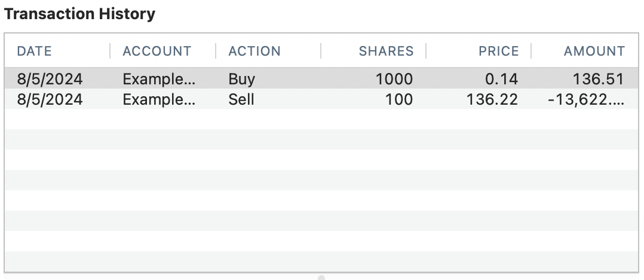Click the Transaction History heading
The width and height of the screenshot is (644, 280).
click(x=79, y=14)
